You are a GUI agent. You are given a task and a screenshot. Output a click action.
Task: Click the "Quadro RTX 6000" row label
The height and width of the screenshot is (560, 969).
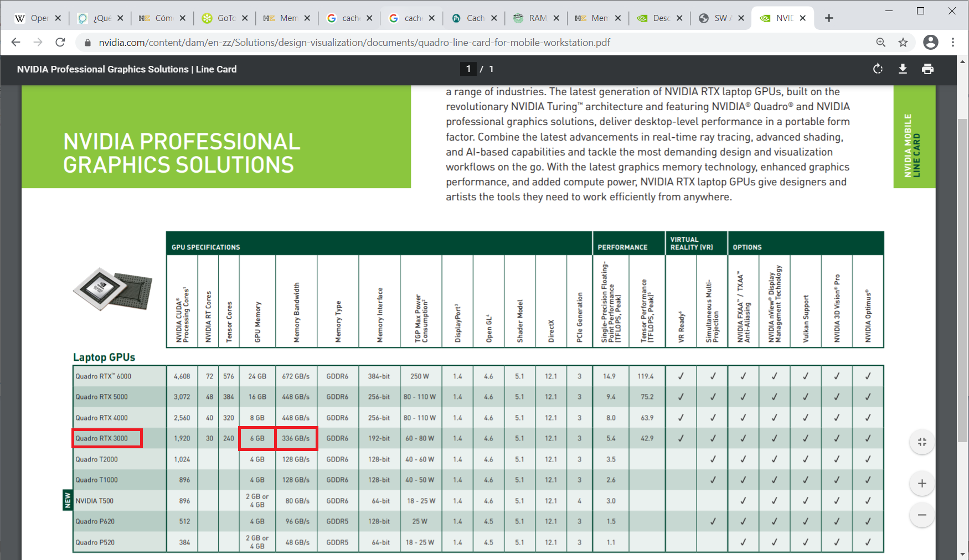(104, 376)
